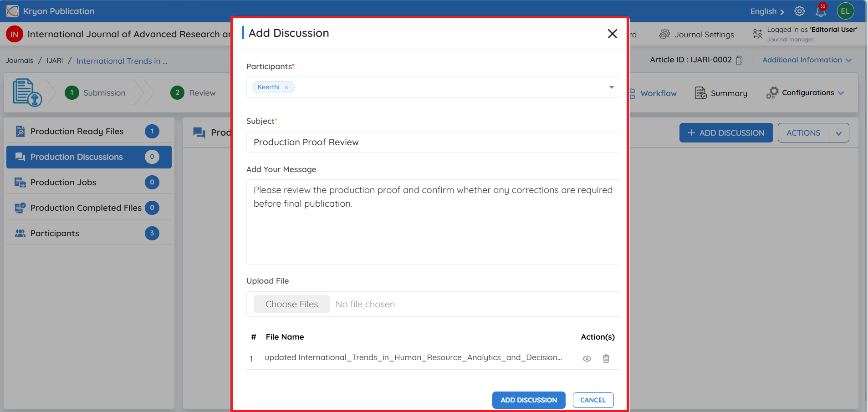Viewport: 868px width, 412px height.
Task: Remove Keerthi from participants
Action: pos(286,87)
